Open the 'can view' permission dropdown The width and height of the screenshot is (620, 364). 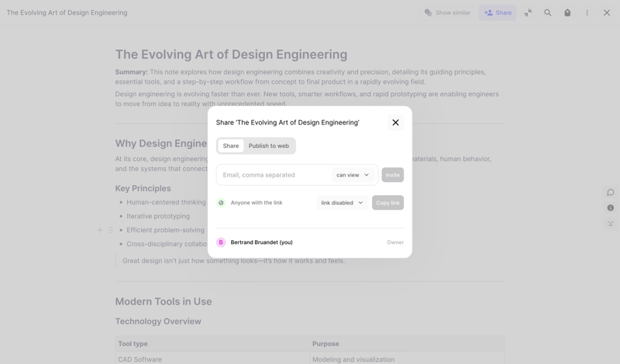coord(353,175)
